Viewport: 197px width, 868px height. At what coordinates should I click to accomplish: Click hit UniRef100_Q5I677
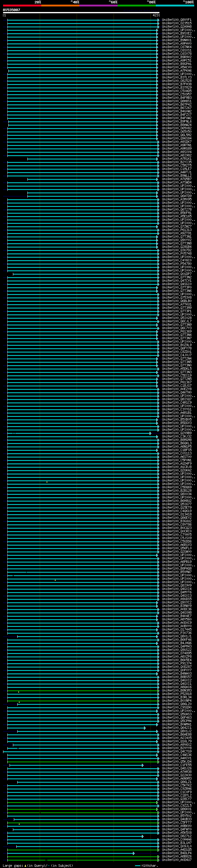176,504
